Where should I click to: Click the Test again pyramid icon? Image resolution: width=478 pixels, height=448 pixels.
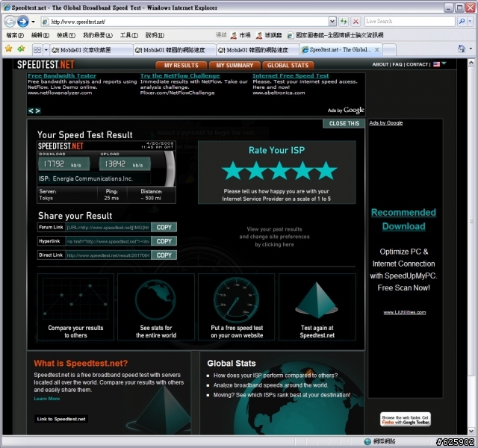coord(317,300)
